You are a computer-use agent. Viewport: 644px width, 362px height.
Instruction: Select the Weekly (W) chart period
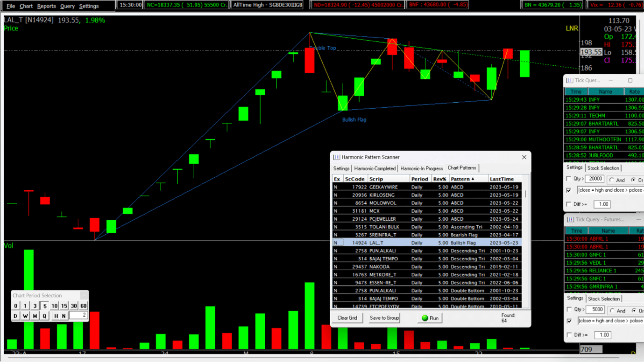tap(25, 316)
